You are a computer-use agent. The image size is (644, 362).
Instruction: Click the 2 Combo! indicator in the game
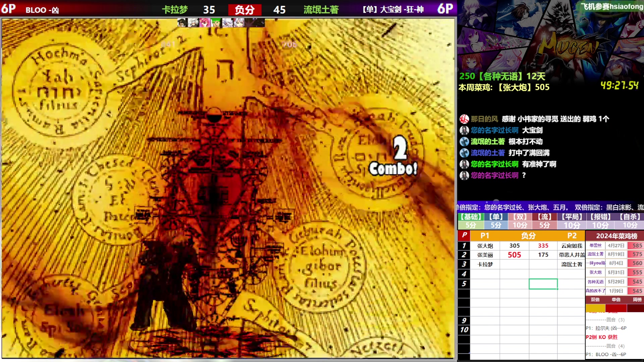pyautogui.click(x=394, y=156)
